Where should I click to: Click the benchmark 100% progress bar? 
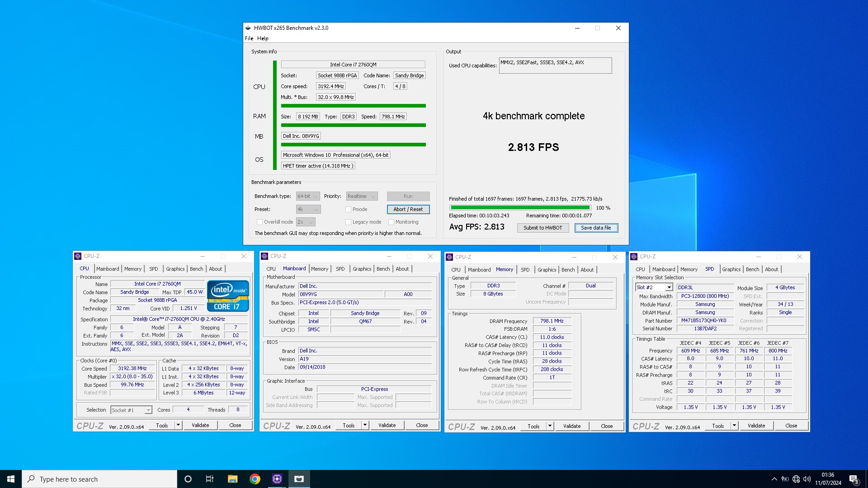pos(520,208)
